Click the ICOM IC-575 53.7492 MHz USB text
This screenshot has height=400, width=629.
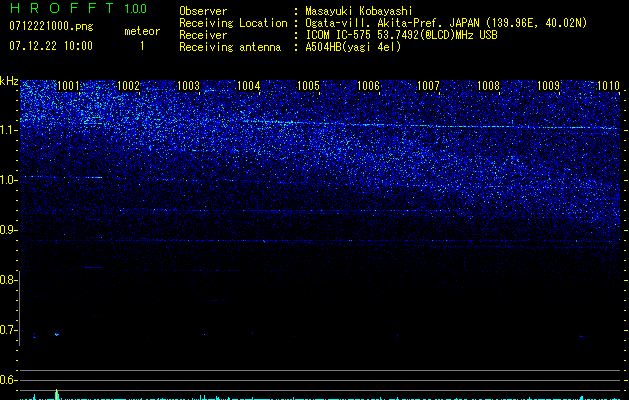point(401,35)
